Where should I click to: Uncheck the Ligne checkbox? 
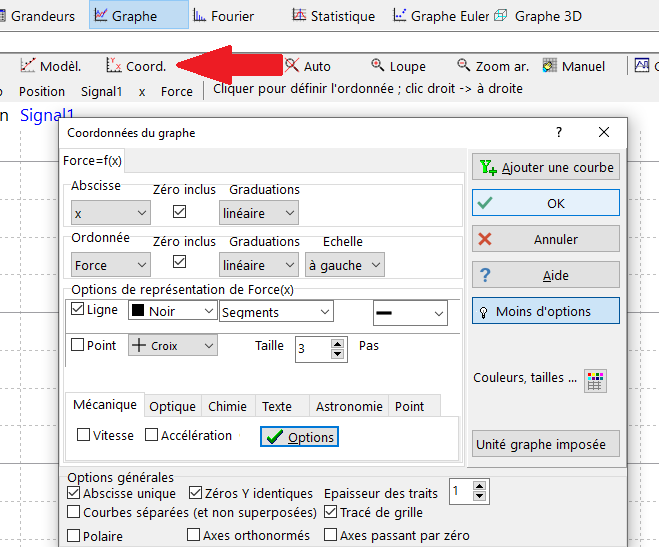pyautogui.click(x=78, y=310)
